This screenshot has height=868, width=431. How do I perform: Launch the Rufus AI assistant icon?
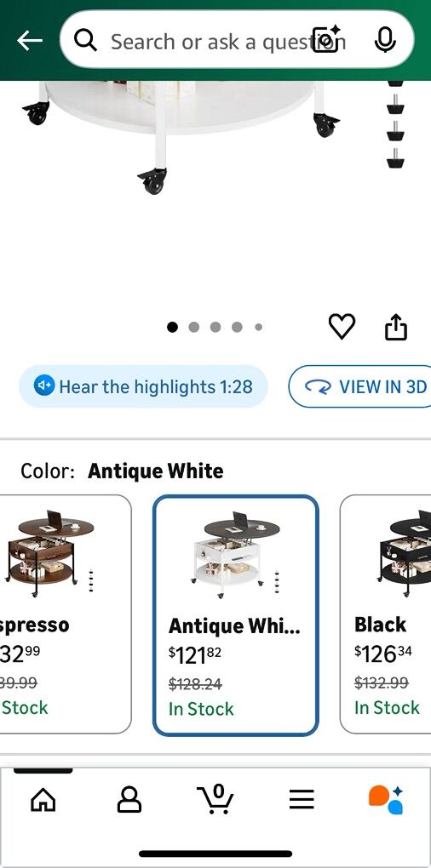386,799
